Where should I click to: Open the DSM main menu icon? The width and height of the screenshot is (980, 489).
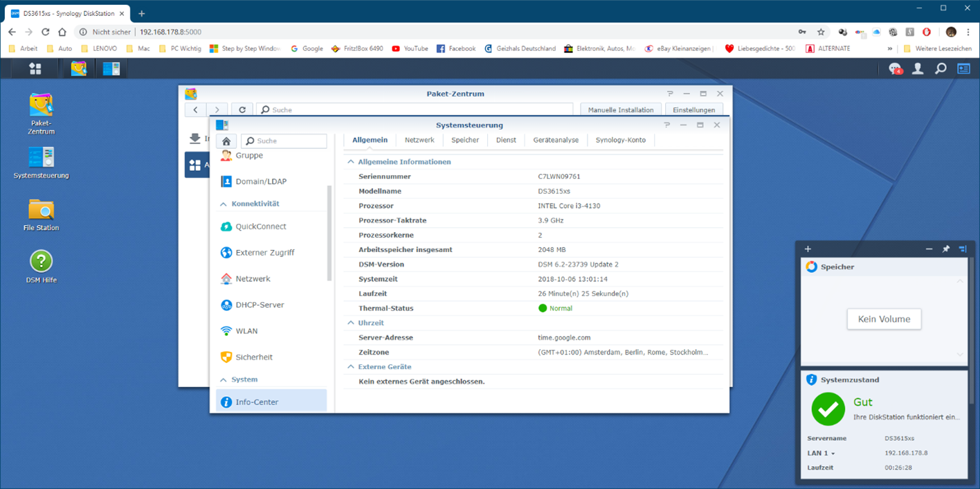click(x=35, y=69)
